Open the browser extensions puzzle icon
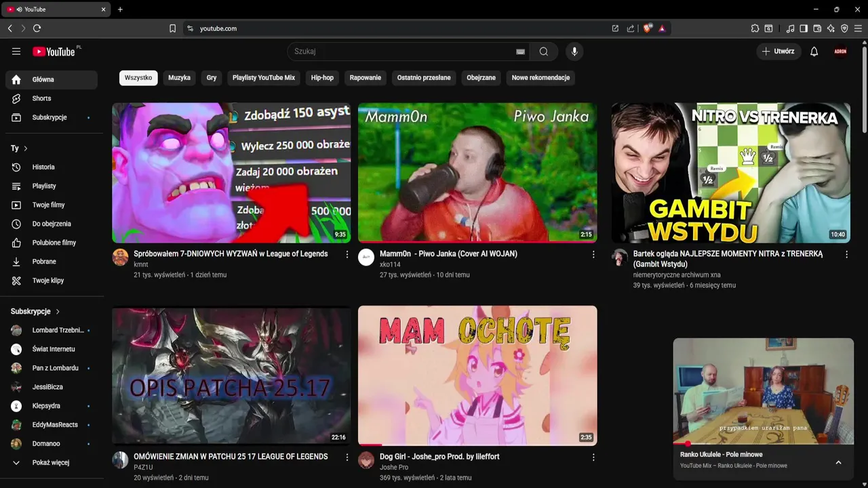868x488 pixels. (755, 28)
